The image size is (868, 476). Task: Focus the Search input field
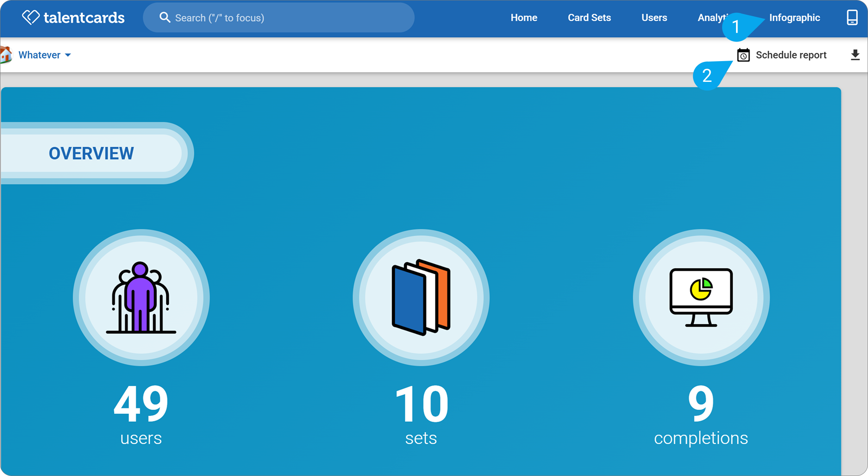[x=279, y=18]
